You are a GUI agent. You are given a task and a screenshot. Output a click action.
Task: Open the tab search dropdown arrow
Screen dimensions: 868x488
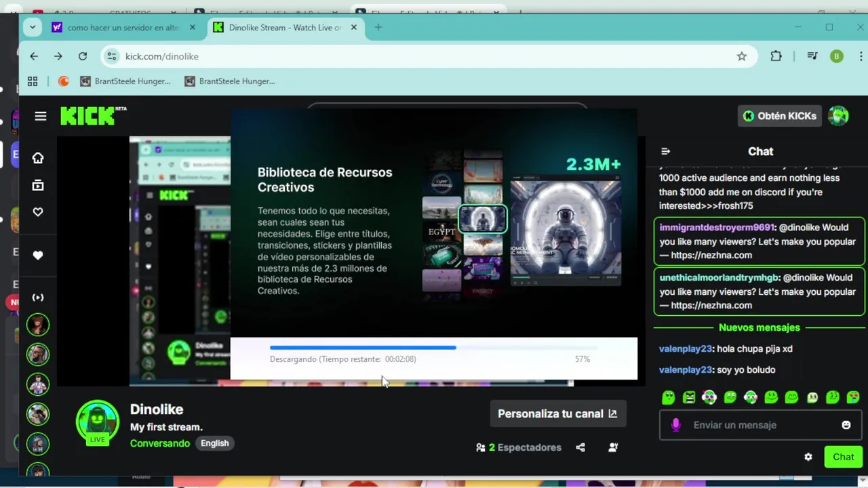pyautogui.click(x=32, y=28)
